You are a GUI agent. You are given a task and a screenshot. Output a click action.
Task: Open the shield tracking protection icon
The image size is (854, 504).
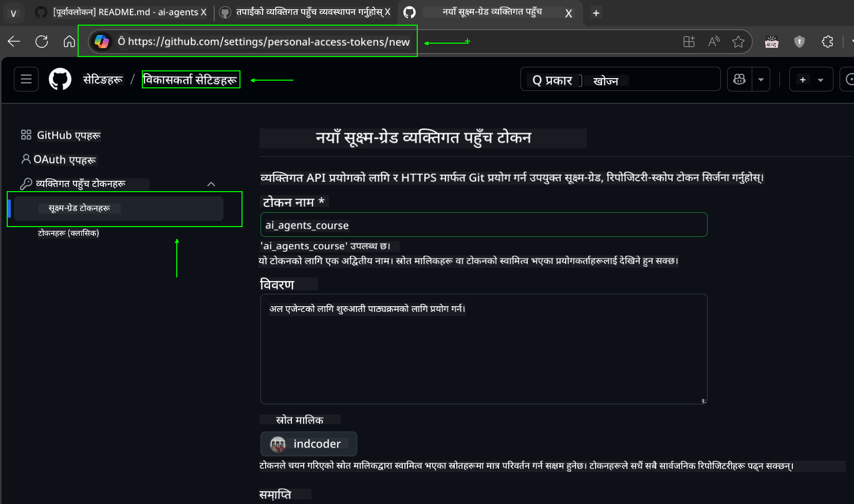800,42
